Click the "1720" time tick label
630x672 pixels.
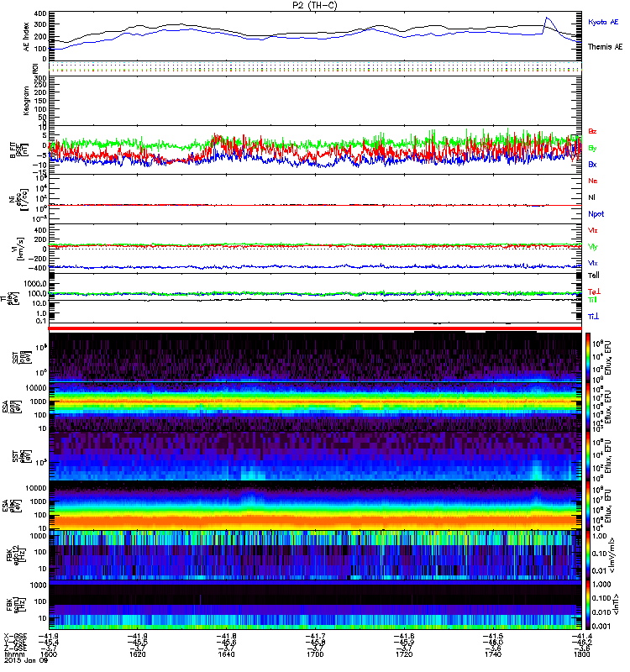pos(404,654)
